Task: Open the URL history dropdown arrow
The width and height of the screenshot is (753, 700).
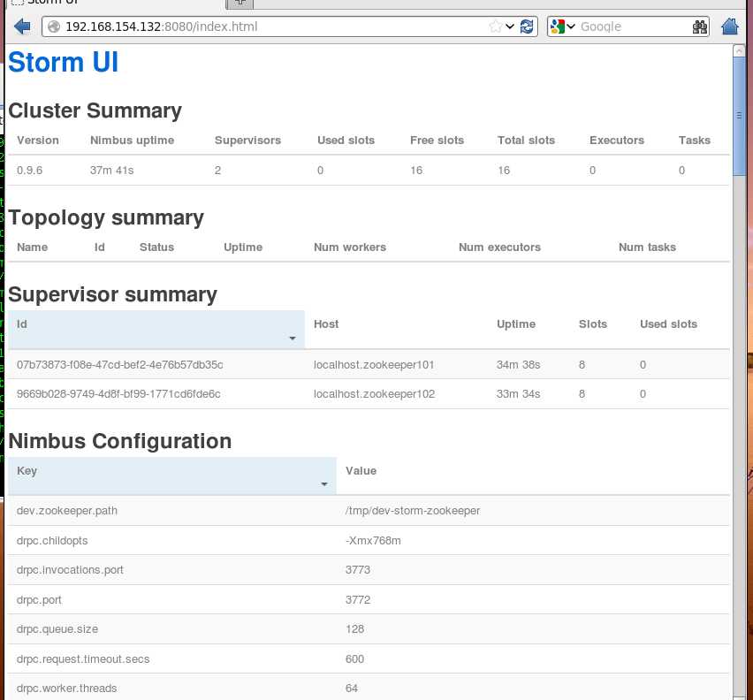Action: [510, 27]
